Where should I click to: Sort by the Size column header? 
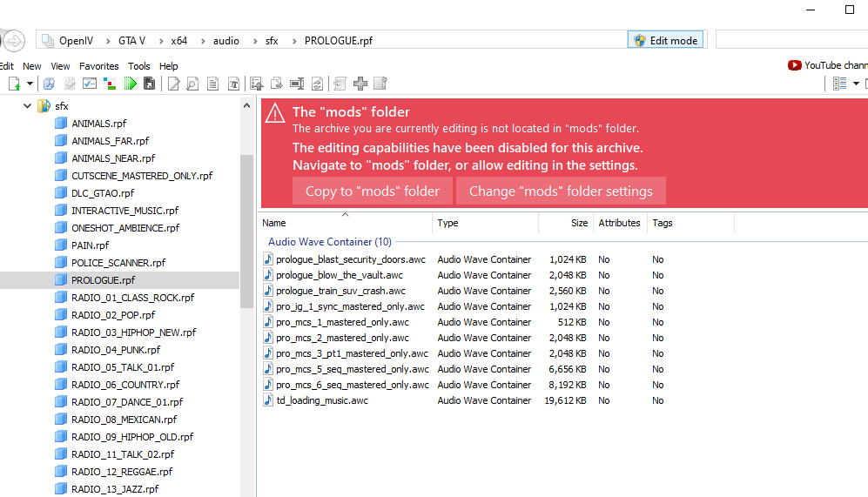566,223
